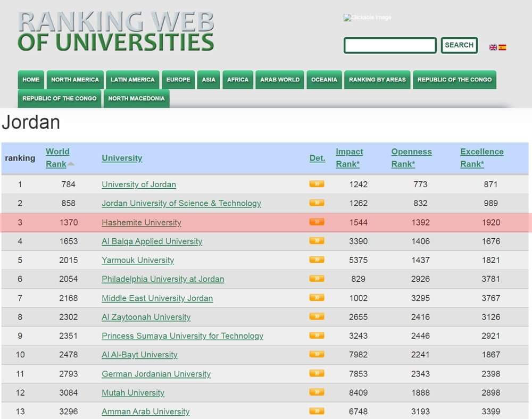
Task: Open Jordan University of Science & Technology link
Action: click(181, 203)
